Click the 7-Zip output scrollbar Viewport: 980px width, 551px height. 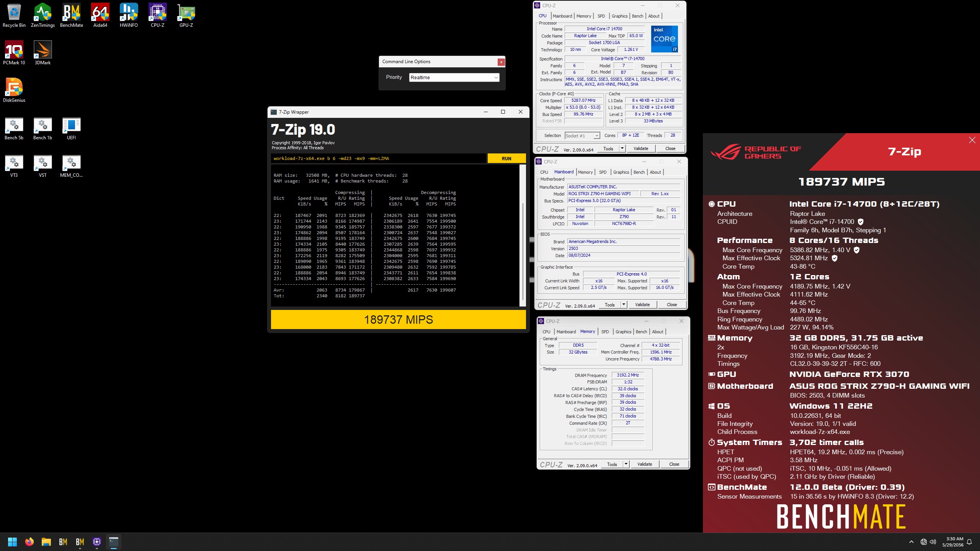coord(523,251)
